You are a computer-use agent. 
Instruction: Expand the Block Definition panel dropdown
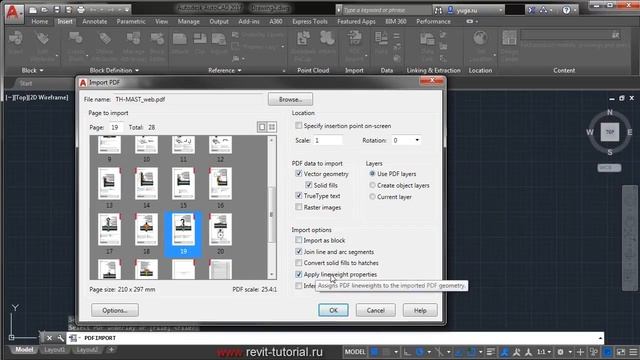(x=137, y=71)
